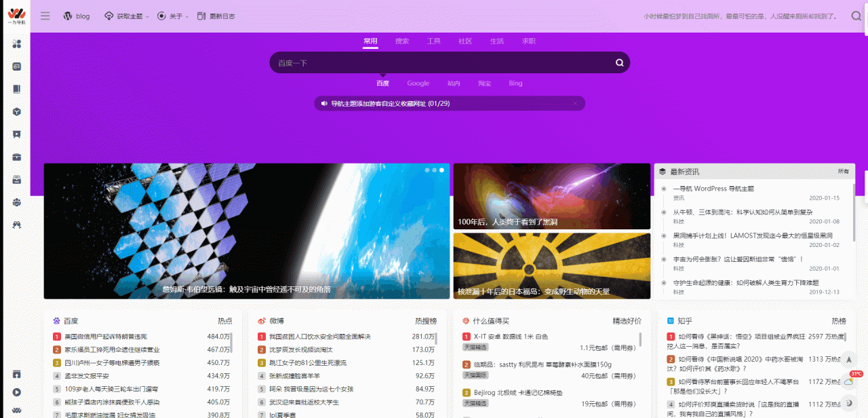
Task: Switch to the 工具 tab
Action: [x=433, y=41]
